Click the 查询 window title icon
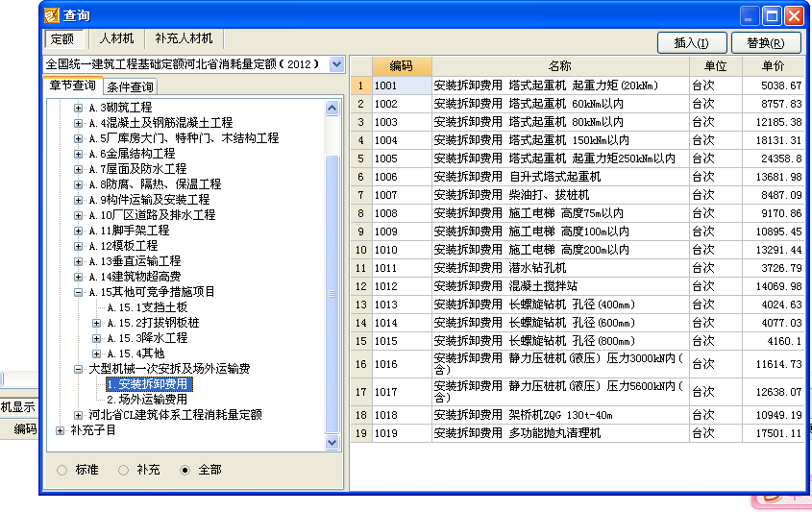The image size is (812, 512). 52,15
